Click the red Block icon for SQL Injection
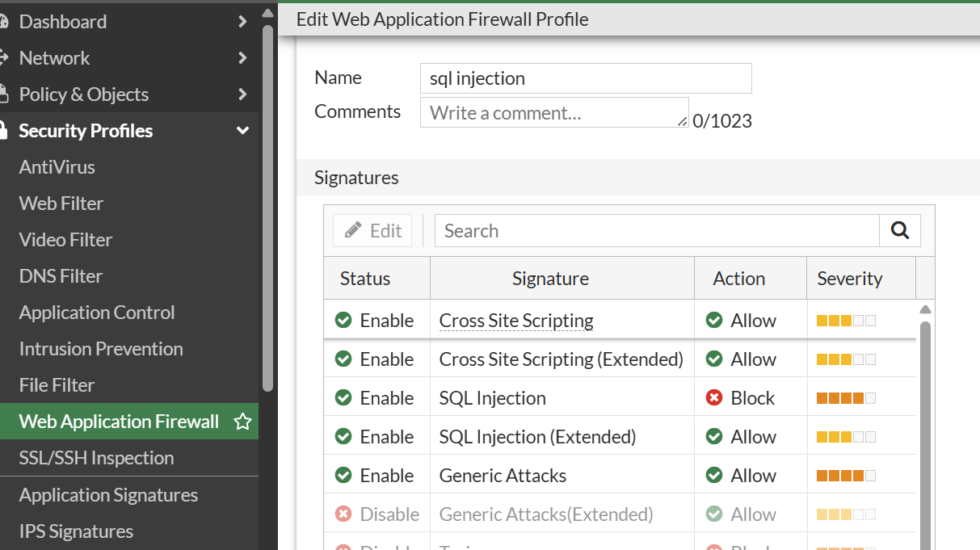 click(x=713, y=398)
